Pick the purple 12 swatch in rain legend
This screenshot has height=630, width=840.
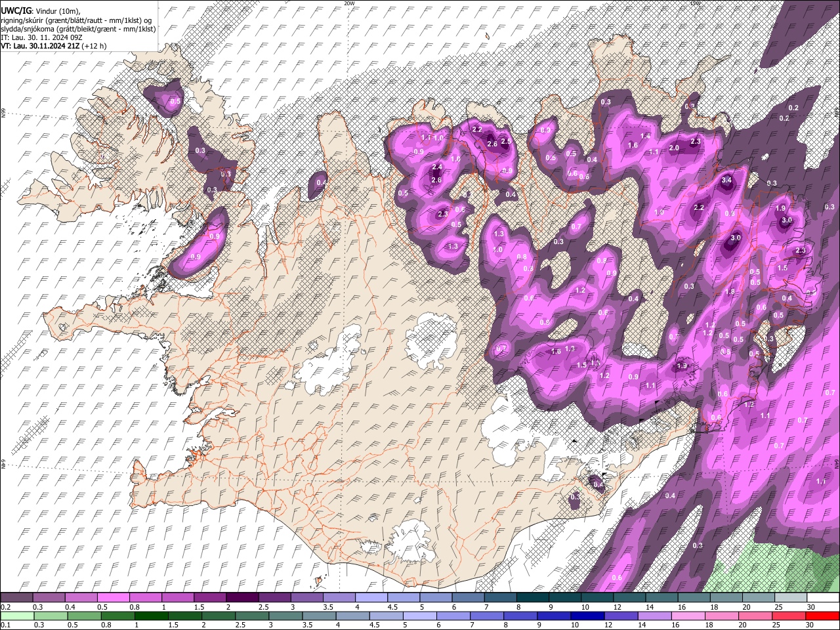[x=621, y=616]
